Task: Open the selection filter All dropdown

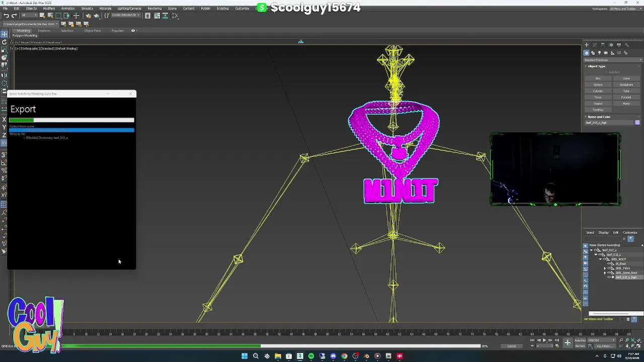Action: point(29,16)
